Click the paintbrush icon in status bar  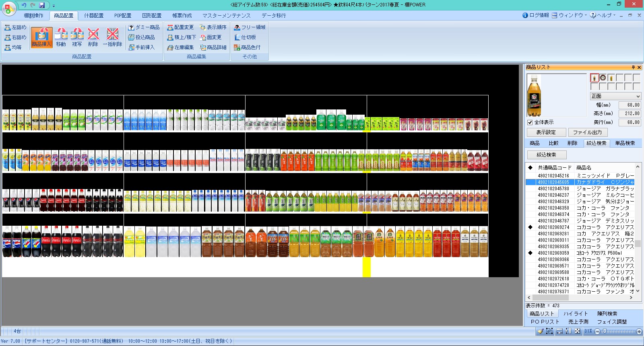[540, 331]
